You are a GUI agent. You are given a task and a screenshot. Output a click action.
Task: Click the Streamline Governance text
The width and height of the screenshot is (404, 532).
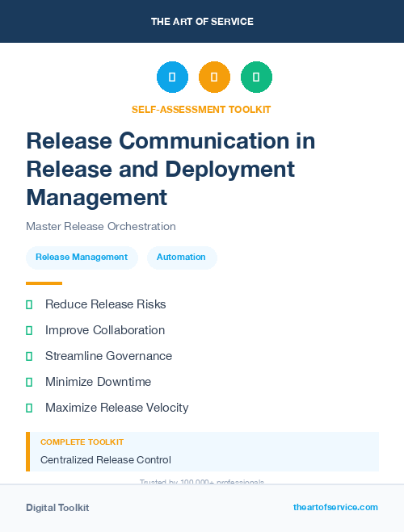tap(108, 356)
